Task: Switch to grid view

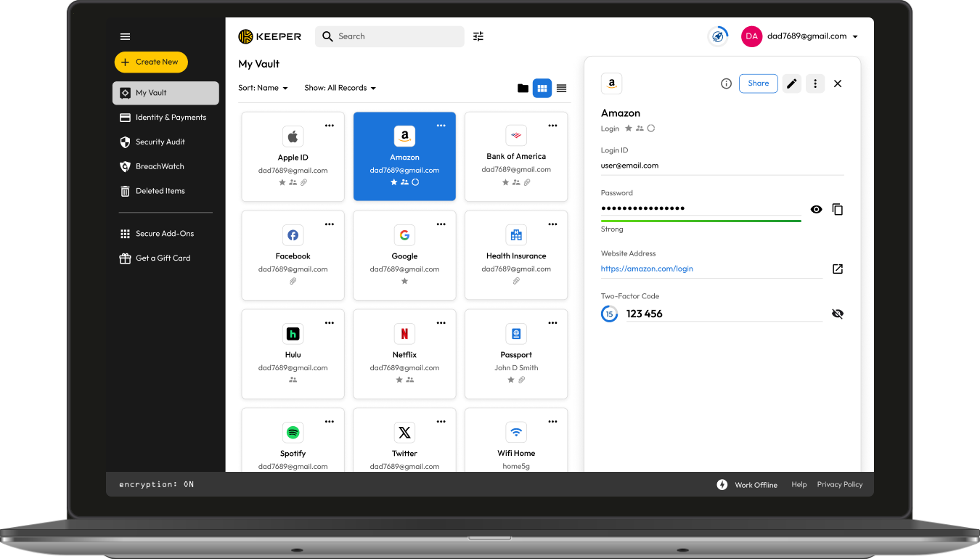Action: (542, 88)
